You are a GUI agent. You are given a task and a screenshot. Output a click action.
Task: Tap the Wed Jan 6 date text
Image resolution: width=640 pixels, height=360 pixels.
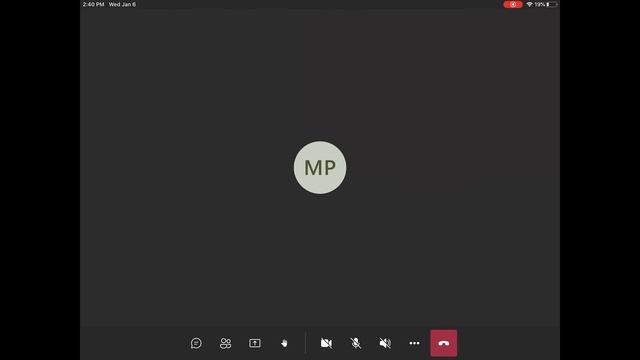(x=122, y=4)
